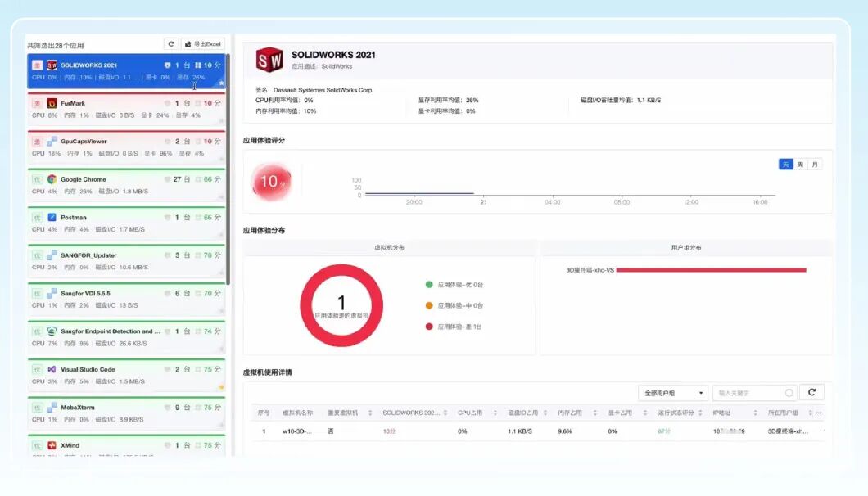Refresh the application list
Image resolution: width=868 pixels, height=496 pixels.
click(x=171, y=44)
